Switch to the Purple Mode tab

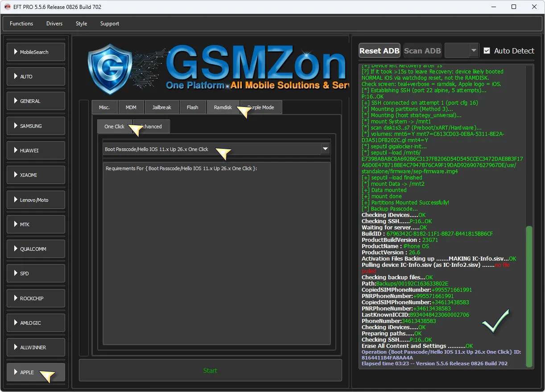[261, 107]
